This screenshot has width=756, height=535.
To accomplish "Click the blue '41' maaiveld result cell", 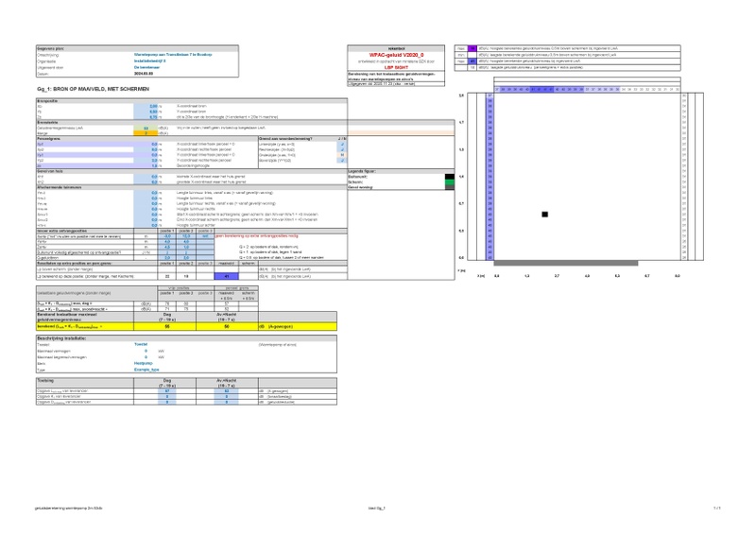I will tap(226, 276).
